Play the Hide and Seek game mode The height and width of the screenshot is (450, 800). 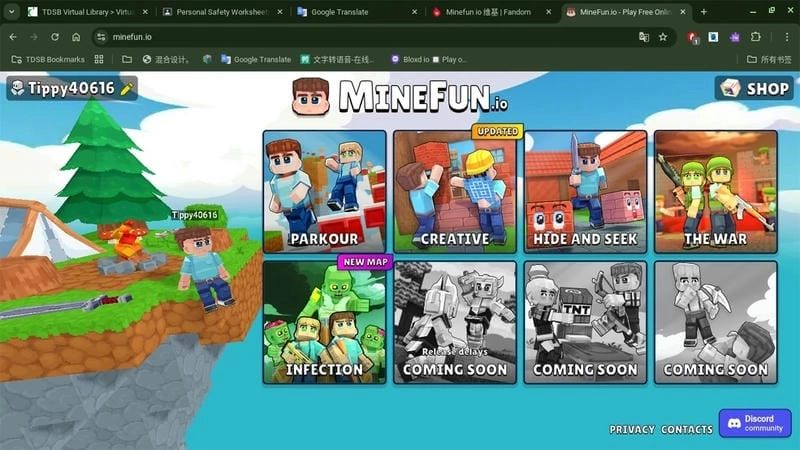coord(585,191)
